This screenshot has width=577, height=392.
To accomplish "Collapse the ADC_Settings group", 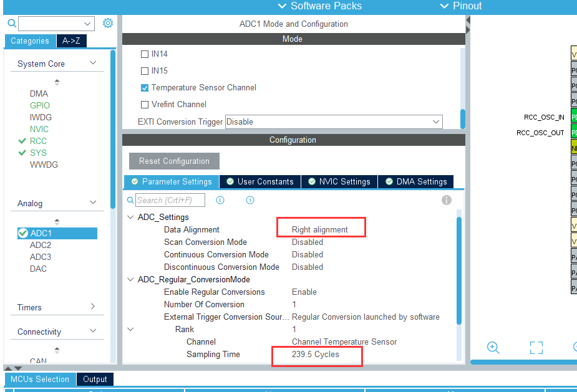I will tap(131, 218).
